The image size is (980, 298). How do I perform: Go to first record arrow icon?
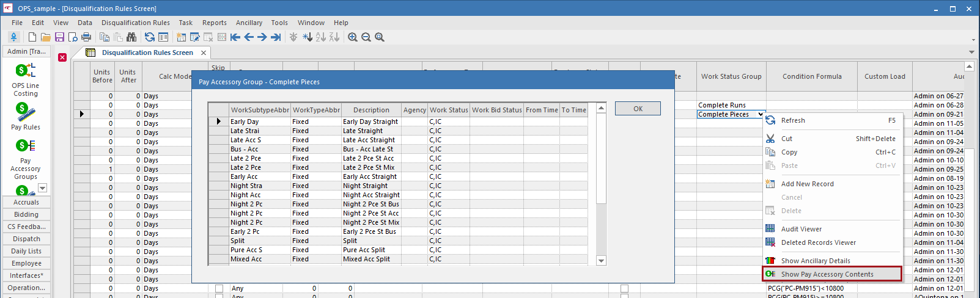coord(235,37)
